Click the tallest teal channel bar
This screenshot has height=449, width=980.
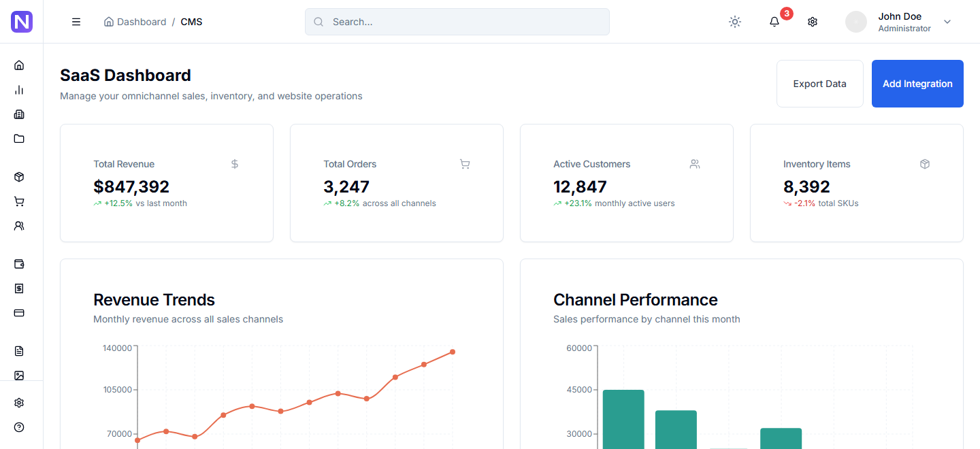pyautogui.click(x=623, y=419)
